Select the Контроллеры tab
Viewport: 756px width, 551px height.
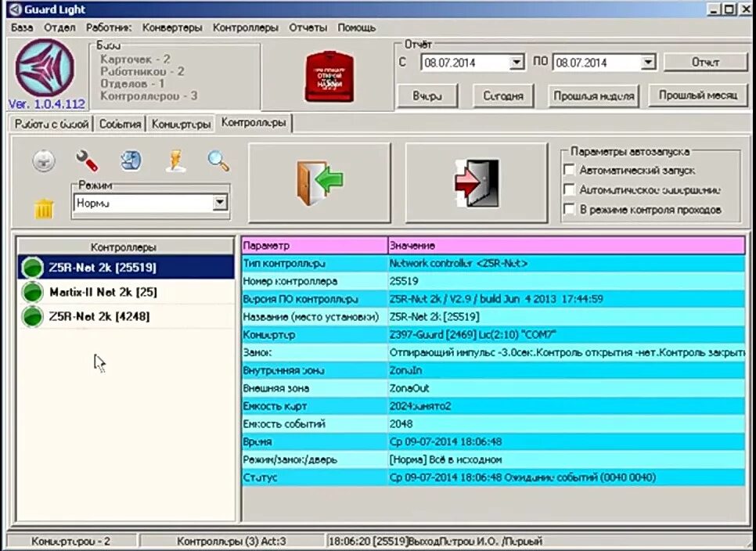(x=254, y=122)
